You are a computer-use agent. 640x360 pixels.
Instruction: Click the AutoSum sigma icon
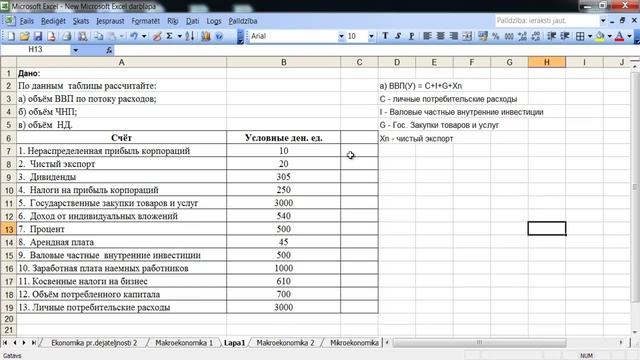tap(169, 36)
